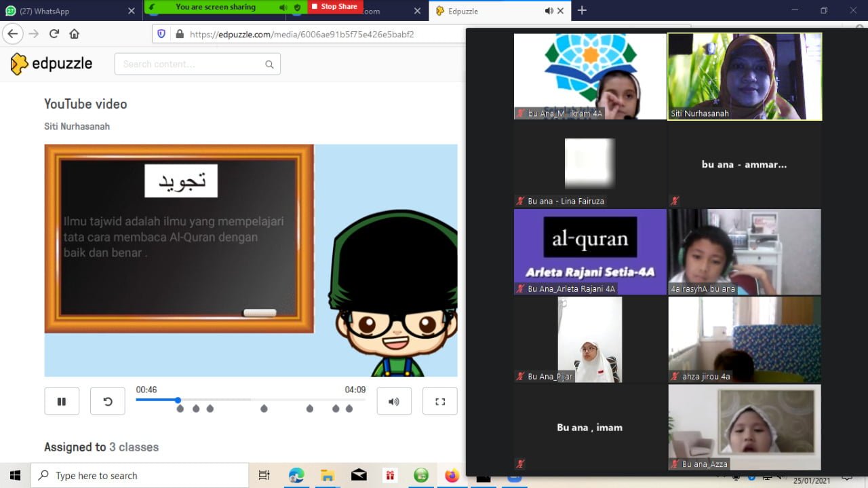The height and width of the screenshot is (488, 868).
Task: Restart the video using the rewind icon
Action: pyautogui.click(x=108, y=400)
